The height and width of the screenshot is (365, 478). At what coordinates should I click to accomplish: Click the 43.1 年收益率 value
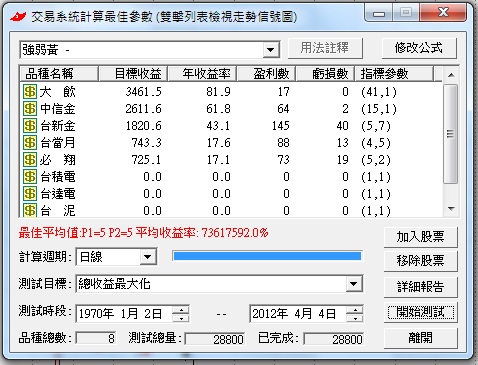(218, 126)
